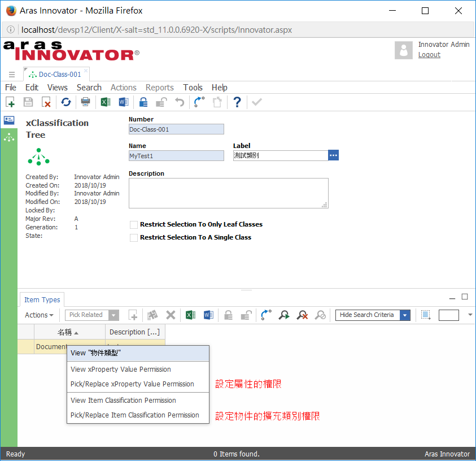Viewport: 476px width, 461px height.
Task: Refresh the item with the circular arrows icon
Action: [66, 102]
